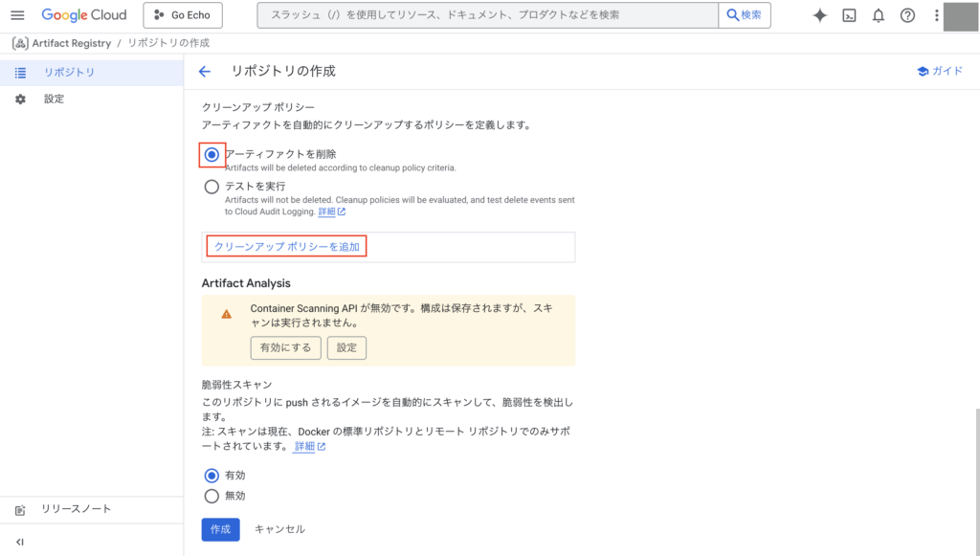The width and height of the screenshot is (980, 556).
Task: Activate Cloud Shell terminal icon
Action: click(x=849, y=15)
